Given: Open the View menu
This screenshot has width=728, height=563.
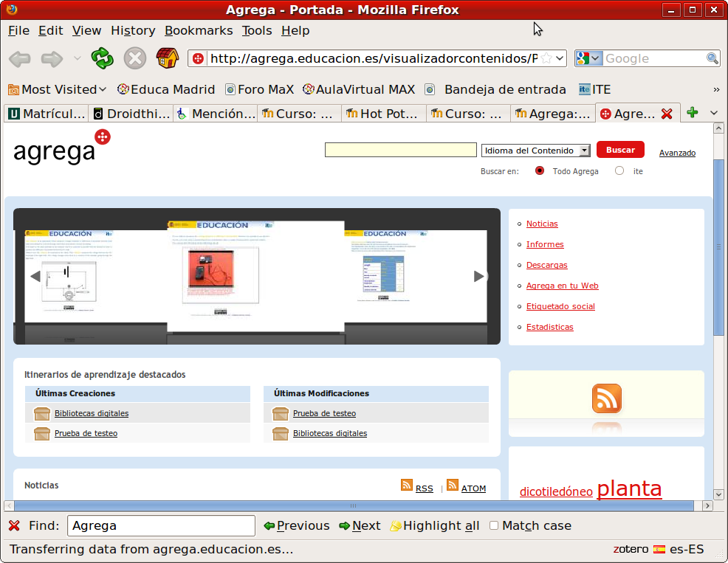Looking at the screenshot, I should pos(87,31).
